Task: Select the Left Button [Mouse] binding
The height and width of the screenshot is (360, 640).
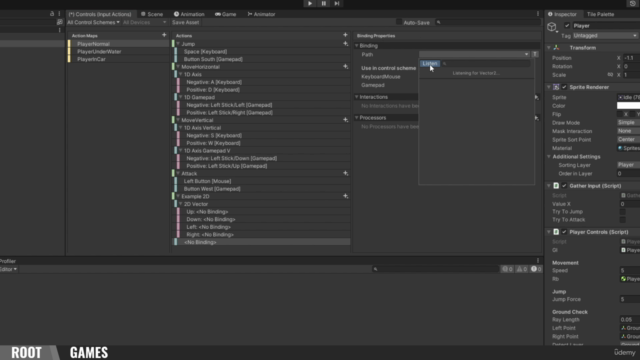Action: pyautogui.click(x=207, y=181)
